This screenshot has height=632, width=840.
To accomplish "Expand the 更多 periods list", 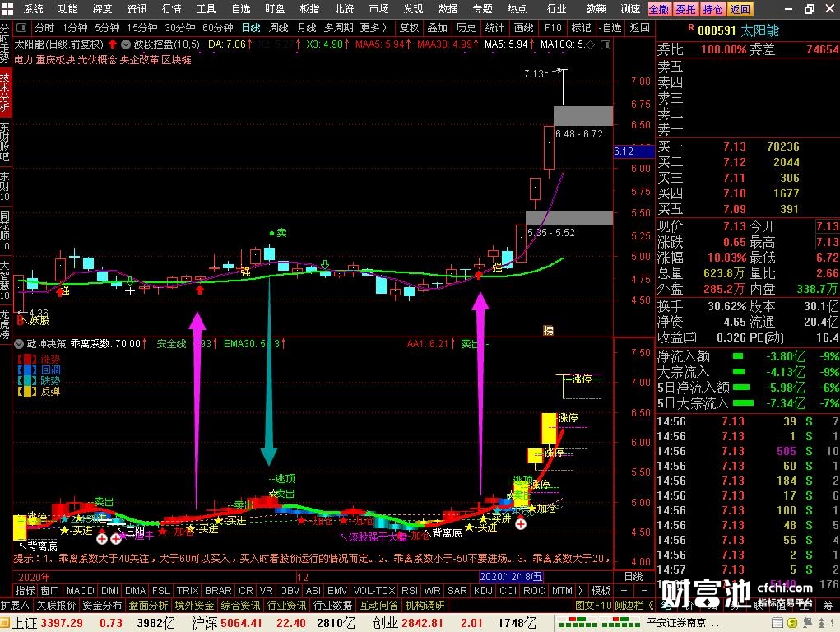I will point(374,27).
